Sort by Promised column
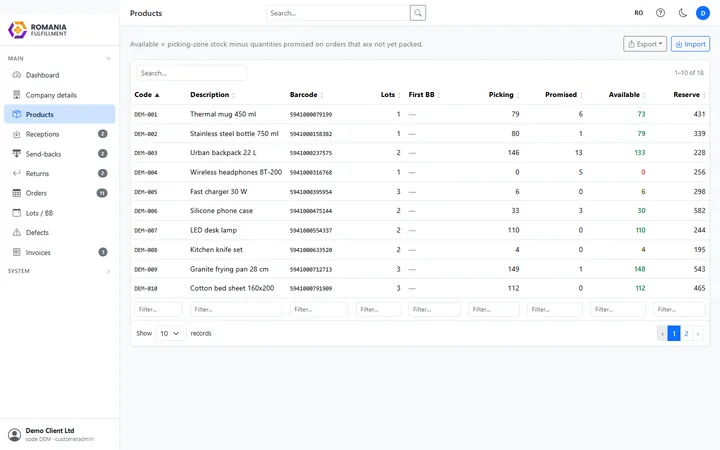 tap(564, 95)
